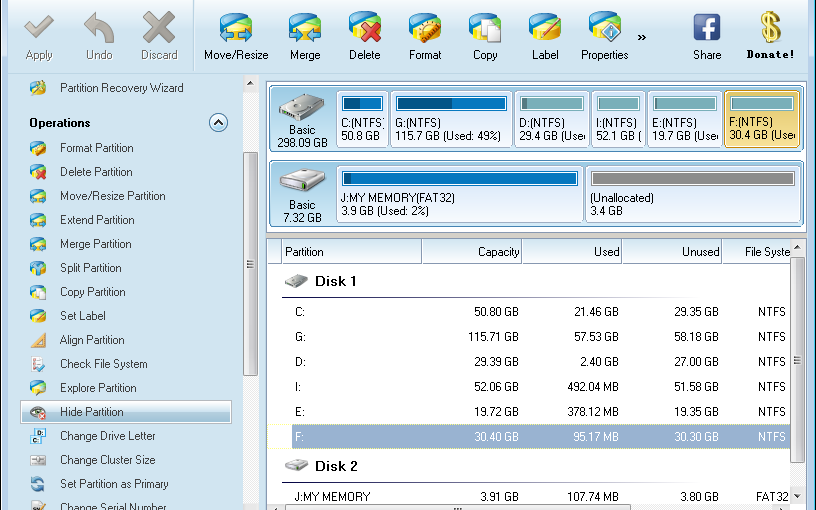The height and width of the screenshot is (510, 816).
Task: Click the partition list vertical scrollbar thumb
Action: click(798, 360)
